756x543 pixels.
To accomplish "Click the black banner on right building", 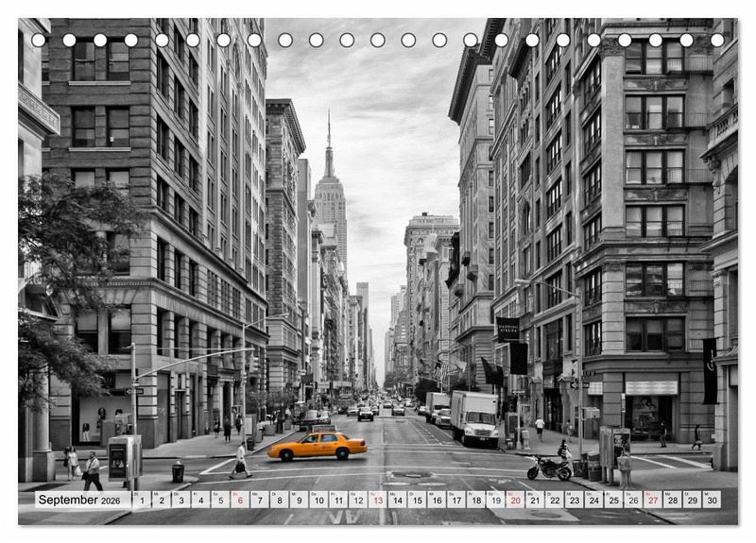I will click(x=709, y=370).
